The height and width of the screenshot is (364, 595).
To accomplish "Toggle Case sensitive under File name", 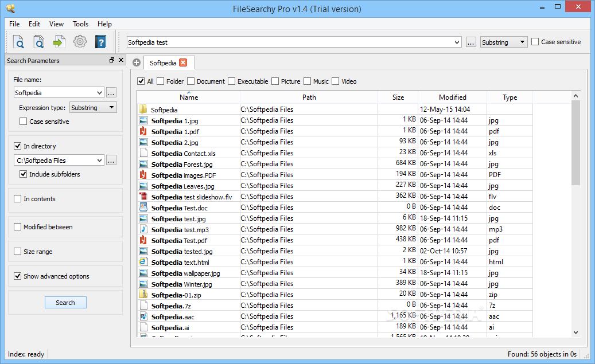I will [23, 122].
